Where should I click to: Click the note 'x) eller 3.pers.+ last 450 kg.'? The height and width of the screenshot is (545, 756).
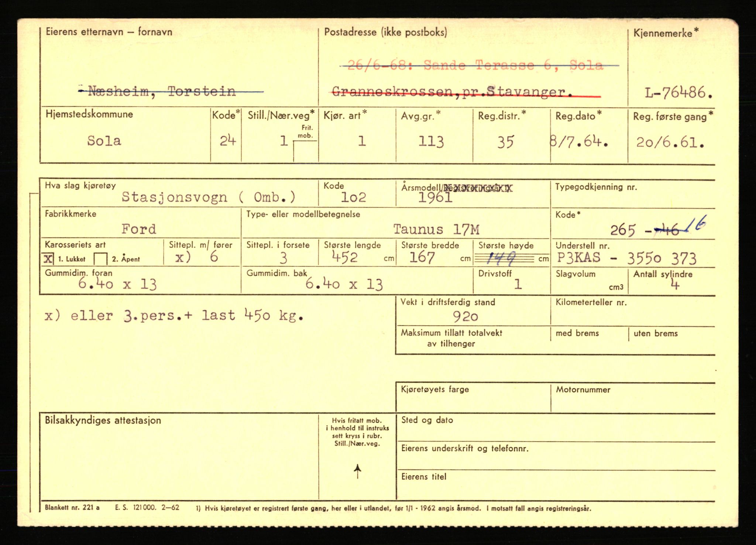[x=174, y=316]
